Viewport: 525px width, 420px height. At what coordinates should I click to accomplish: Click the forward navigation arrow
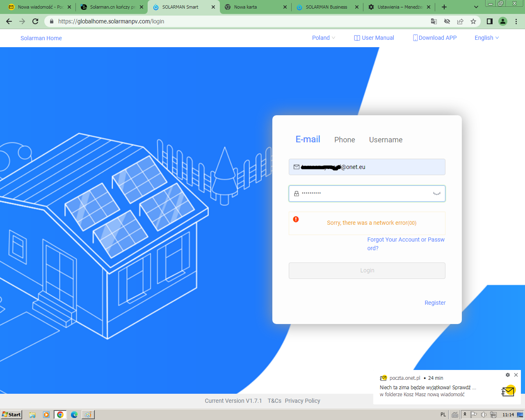22,21
